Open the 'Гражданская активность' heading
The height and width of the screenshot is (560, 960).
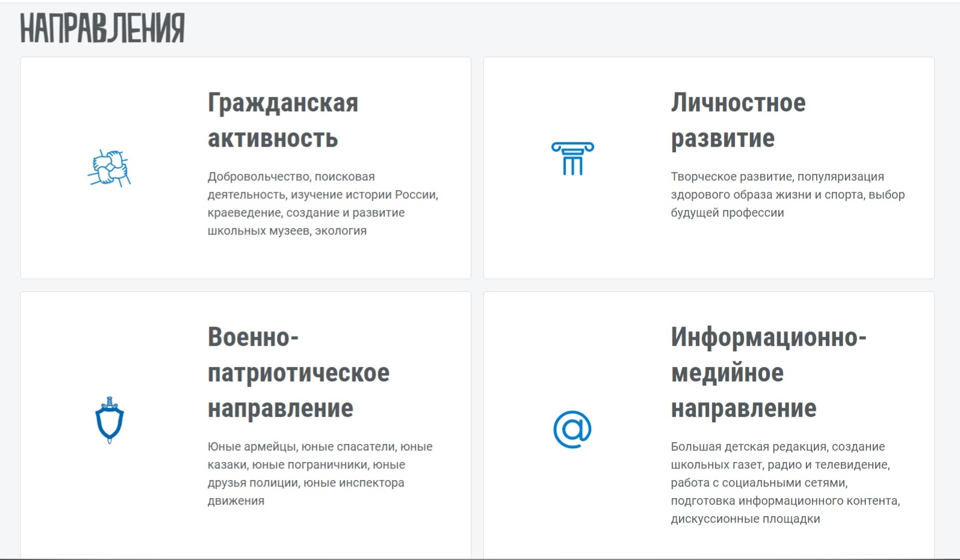(283, 120)
